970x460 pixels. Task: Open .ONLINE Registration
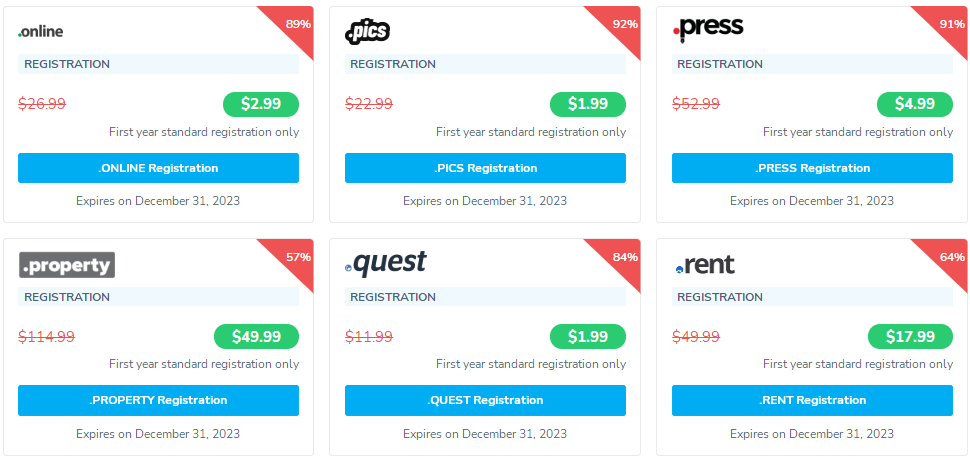[x=158, y=168]
